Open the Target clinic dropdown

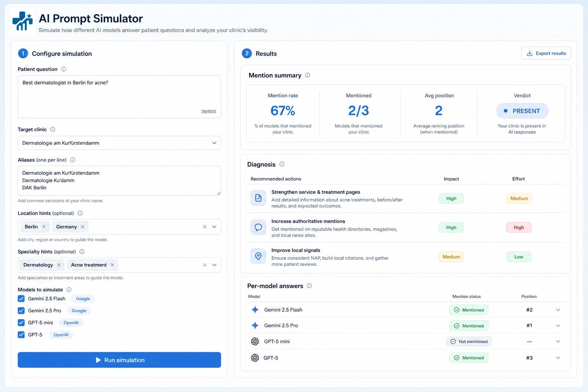[x=119, y=143]
